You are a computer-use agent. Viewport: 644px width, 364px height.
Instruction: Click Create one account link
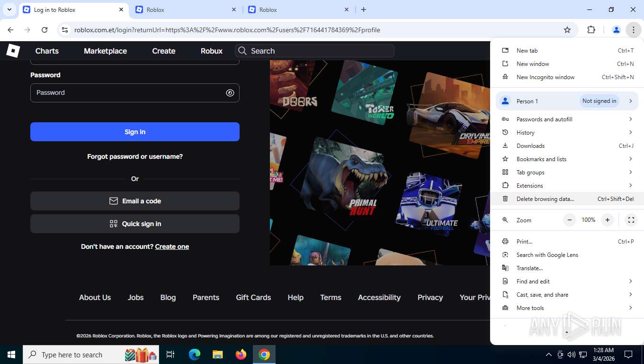(x=172, y=246)
